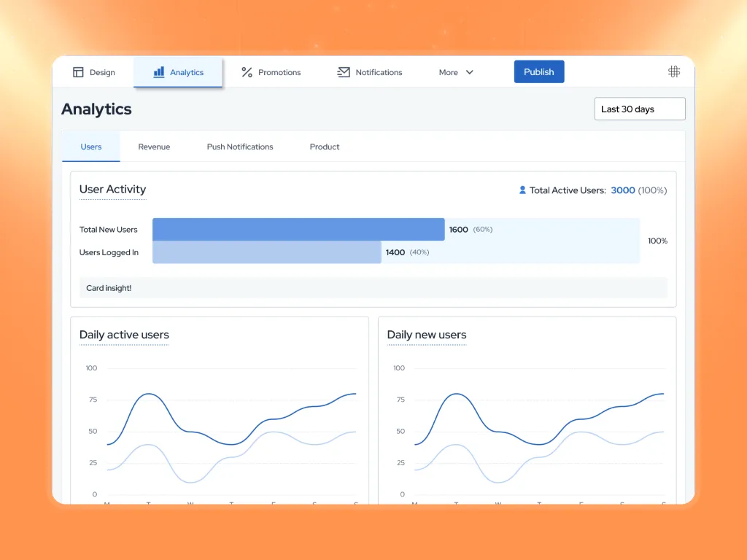Image resolution: width=747 pixels, height=560 pixels.
Task: Select the Users sub-tab
Action: pos(91,147)
